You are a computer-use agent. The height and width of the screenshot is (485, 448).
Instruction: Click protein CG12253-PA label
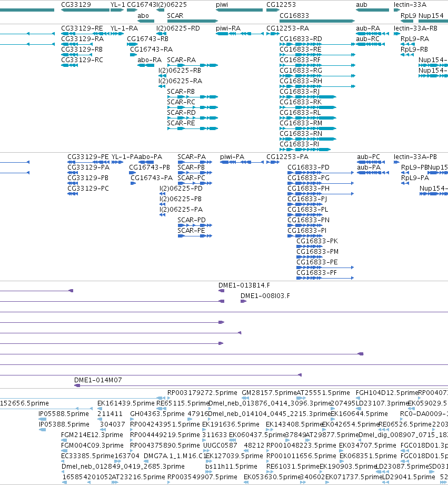tap(287, 157)
